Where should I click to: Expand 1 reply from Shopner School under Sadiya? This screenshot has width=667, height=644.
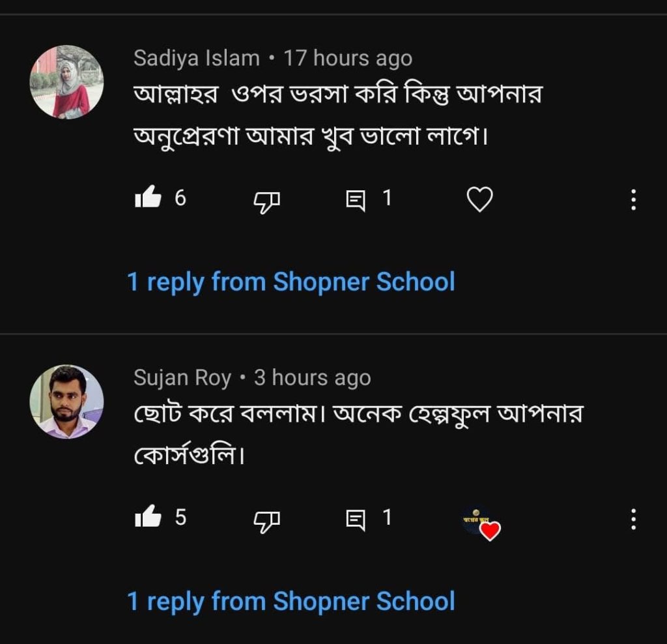[x=291, y=282]
